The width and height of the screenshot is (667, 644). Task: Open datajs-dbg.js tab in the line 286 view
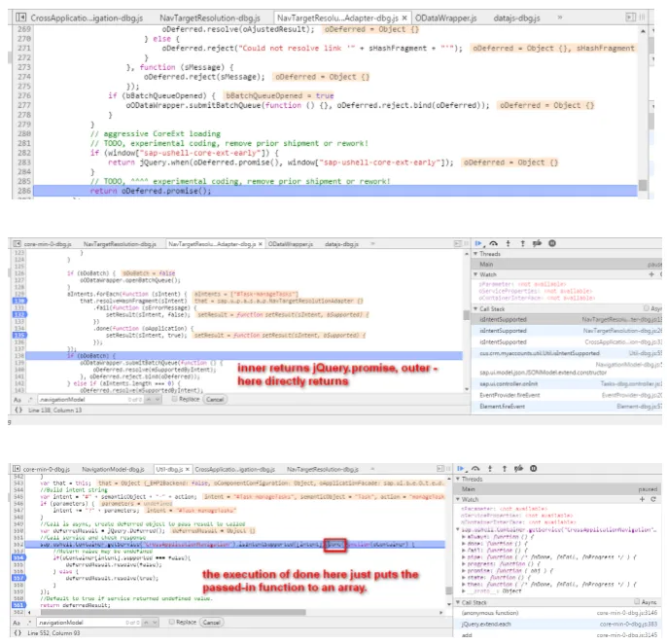516,18
